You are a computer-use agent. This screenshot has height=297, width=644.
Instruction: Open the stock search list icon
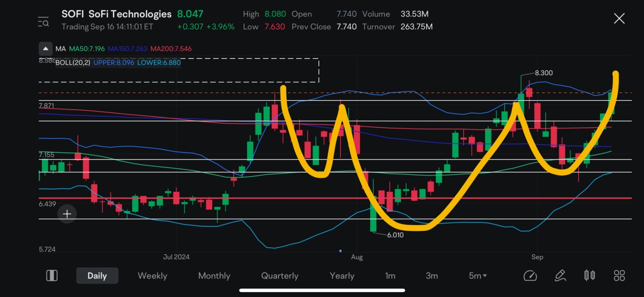(43, 22)
